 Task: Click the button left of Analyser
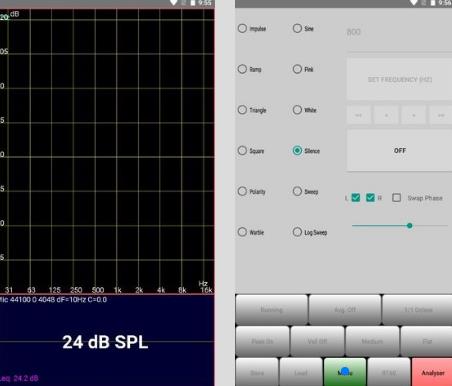[x=389, y=372]
